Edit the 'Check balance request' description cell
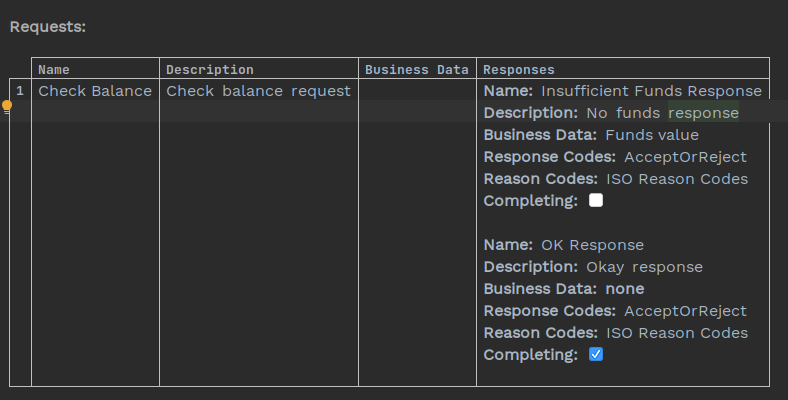This screenshot has height=400, width=788. pos(258,91)
